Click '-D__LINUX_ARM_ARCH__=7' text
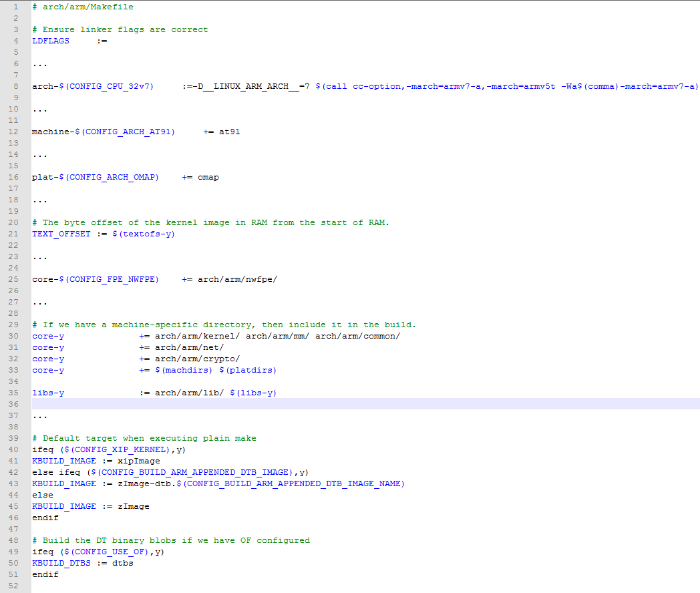 (251, 86)
